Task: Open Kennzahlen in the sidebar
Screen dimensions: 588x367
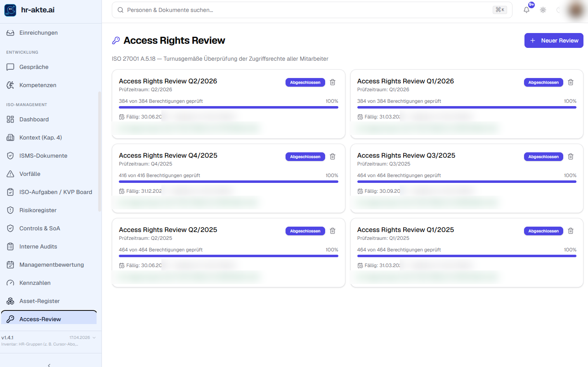Action: (50, 283)
